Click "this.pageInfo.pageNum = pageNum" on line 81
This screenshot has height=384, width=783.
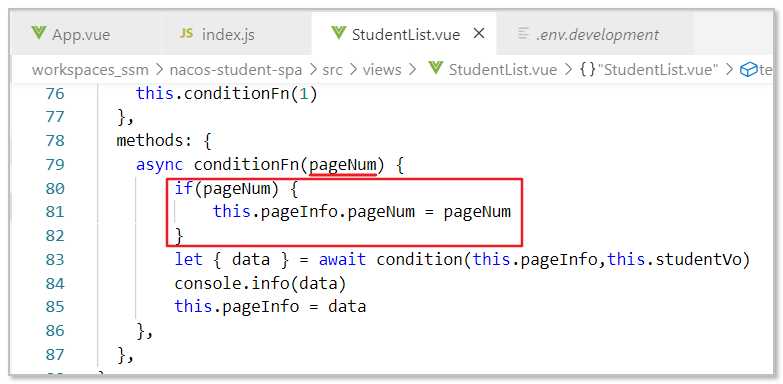[x=362, y=212]
